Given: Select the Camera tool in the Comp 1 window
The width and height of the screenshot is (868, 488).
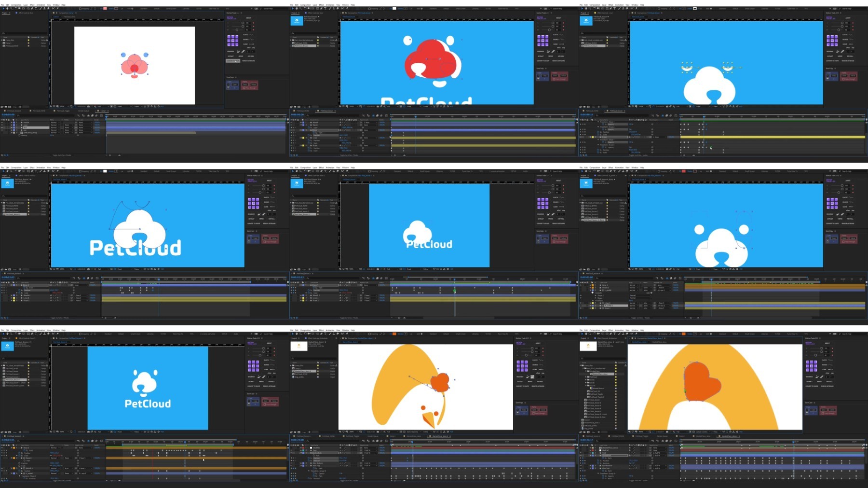Looking at the screenshot, I should pyautogui.click(x=20, y=8).
